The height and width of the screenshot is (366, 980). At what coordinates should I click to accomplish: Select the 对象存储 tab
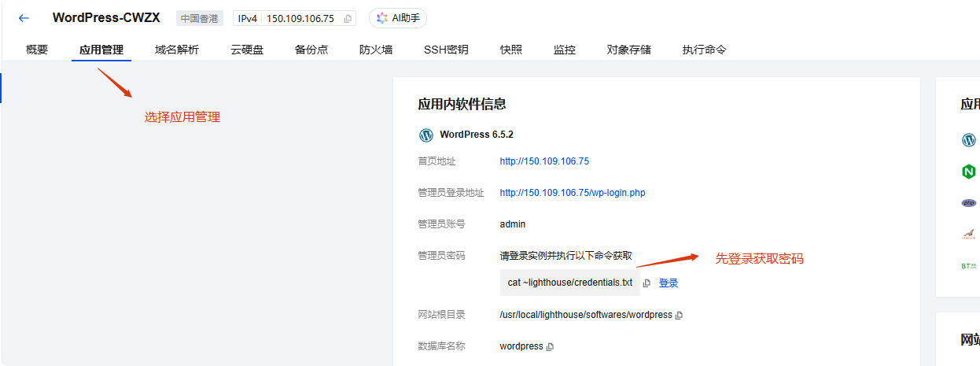pos(628,50)
